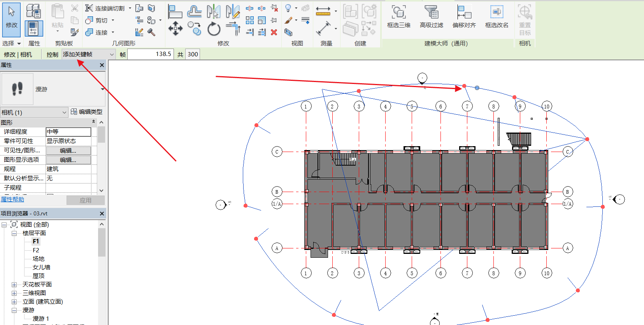644x325 pixels.
Task: Click the 编辑类型 button
Action: click(86, 112)
